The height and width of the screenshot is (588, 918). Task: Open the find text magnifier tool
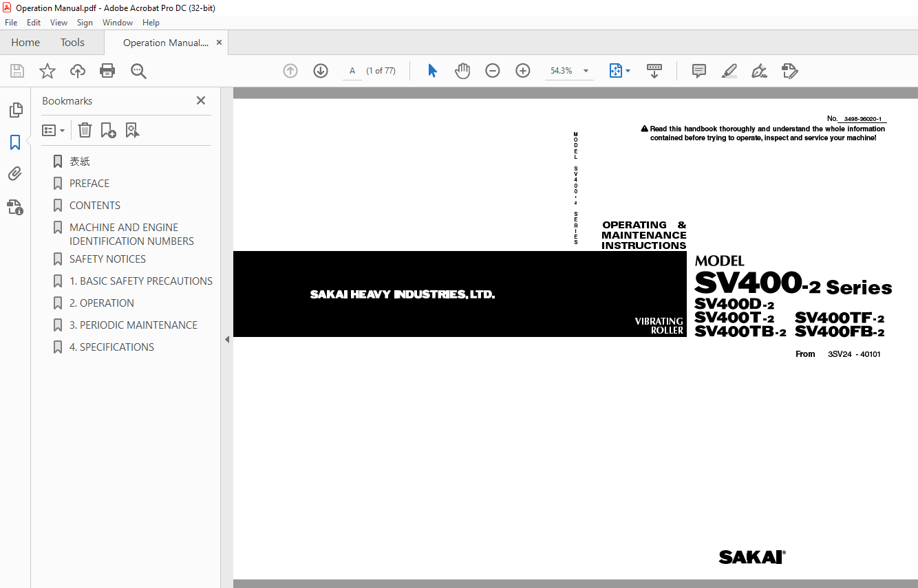138,71
